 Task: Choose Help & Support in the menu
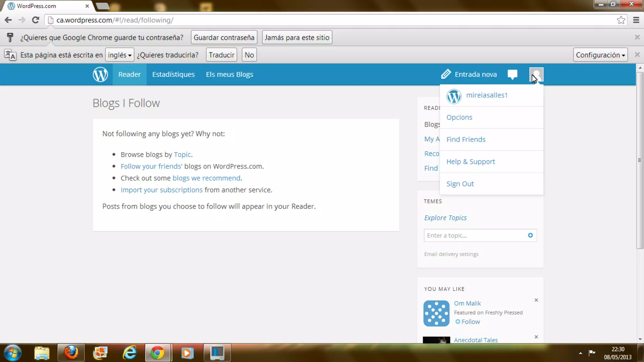[491, 162]
